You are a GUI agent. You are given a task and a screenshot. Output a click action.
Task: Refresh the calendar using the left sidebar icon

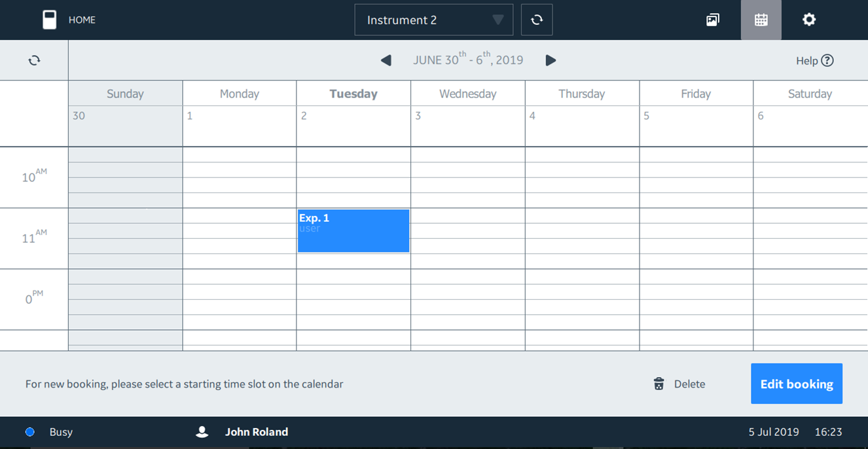pos(33,60)
